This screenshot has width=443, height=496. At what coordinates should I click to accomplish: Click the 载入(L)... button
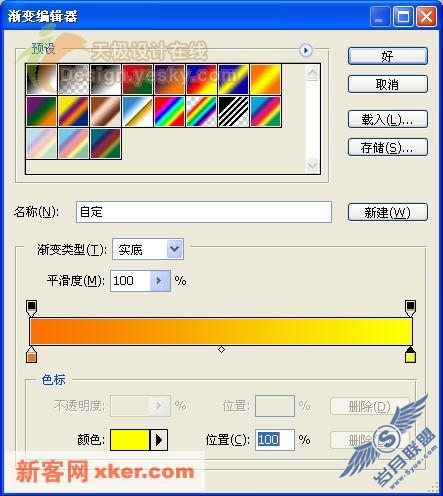pos(388,119)
